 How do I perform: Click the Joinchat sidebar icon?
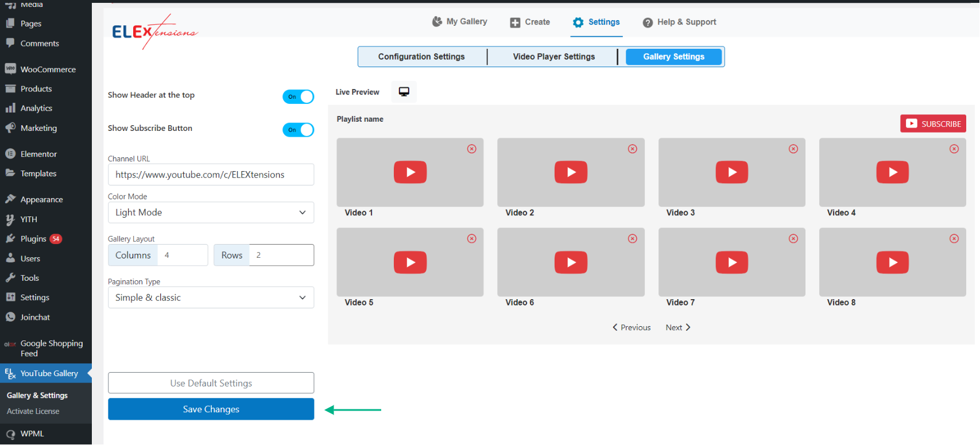(x=10, y=317)
